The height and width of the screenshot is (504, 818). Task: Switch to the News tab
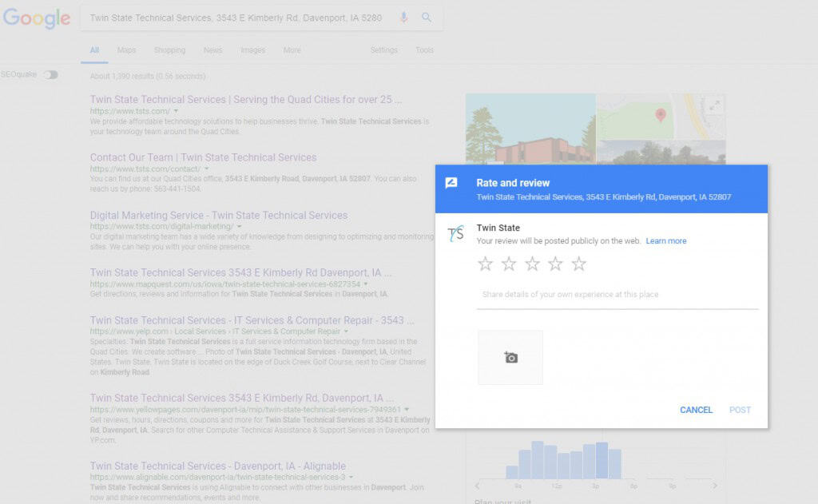click(212, 50)
